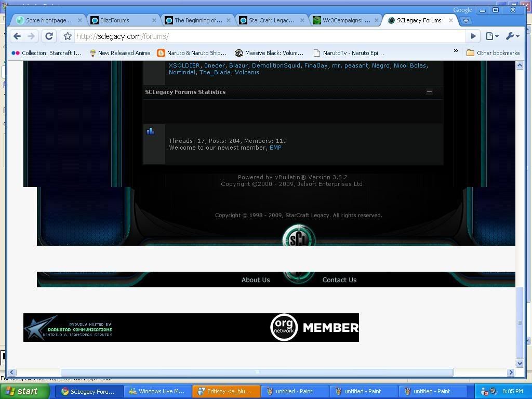Screen dimensions: 532x399
Task: Switch to first 'untitled - Paint' taskbar button
Action: 295,392
